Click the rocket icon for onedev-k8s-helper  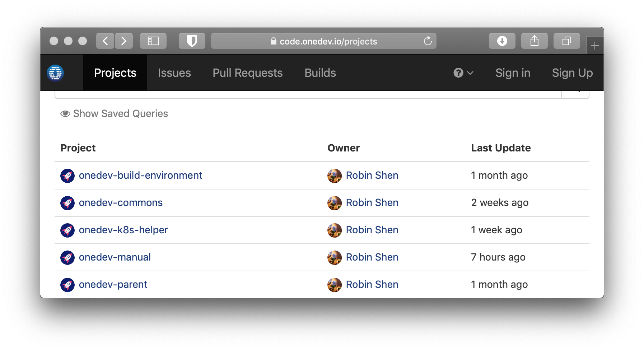pyautogui.click(x=67, y=230)
